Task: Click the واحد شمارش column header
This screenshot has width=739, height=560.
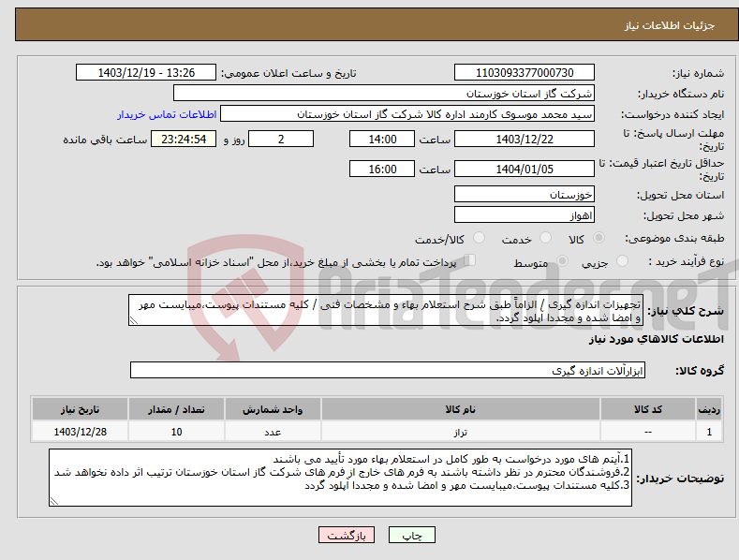Action: pyautogui.click(x=273, y=409)
